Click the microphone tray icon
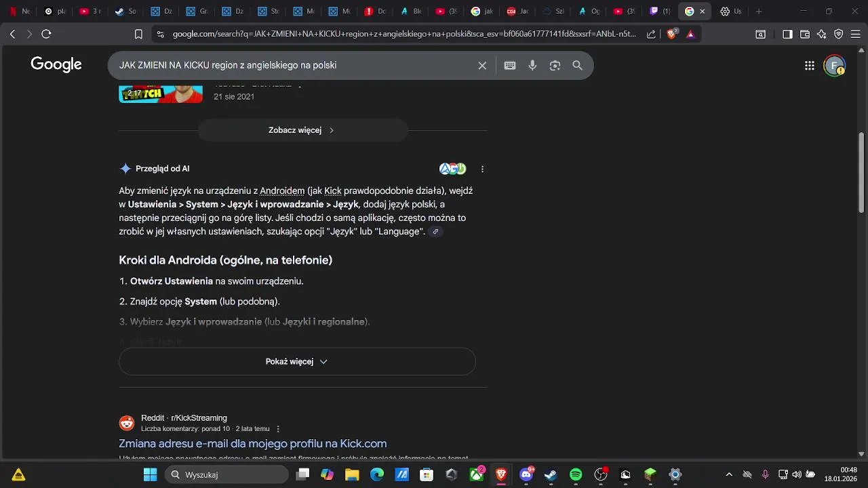The image size is (868, 488). (x=765, y=474)
